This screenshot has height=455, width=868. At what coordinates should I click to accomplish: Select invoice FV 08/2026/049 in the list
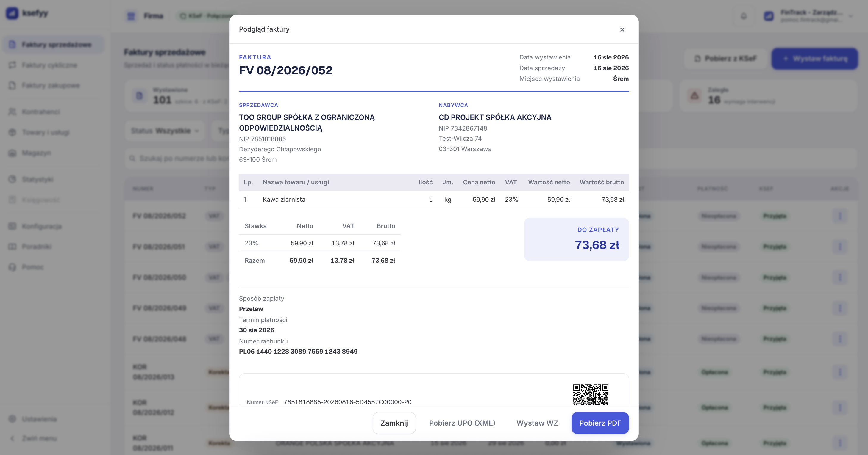159,308
